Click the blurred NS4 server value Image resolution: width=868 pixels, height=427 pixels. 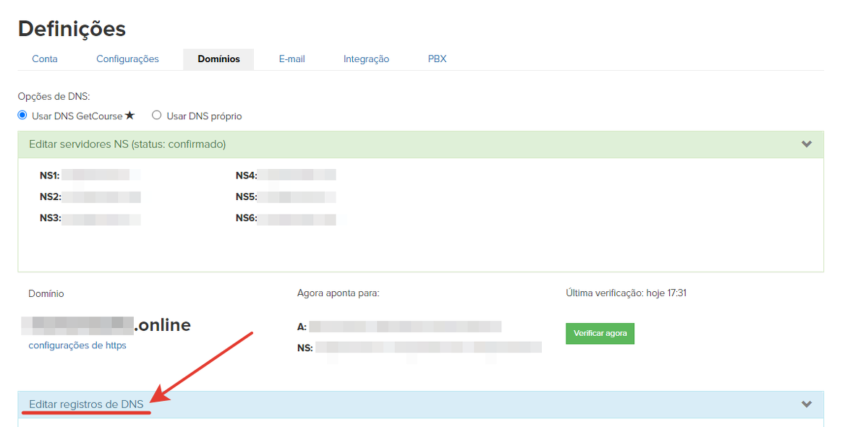click(x=297, y=175)
